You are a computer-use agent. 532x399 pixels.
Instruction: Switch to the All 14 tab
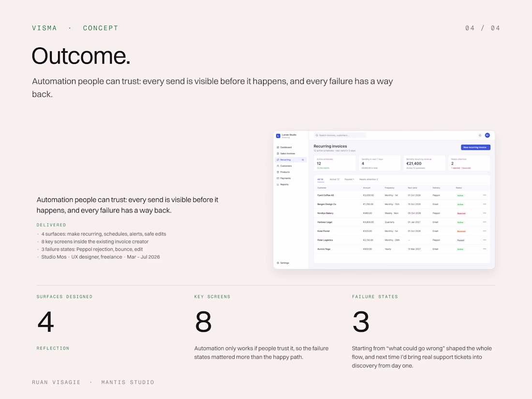tap(320, 179)
